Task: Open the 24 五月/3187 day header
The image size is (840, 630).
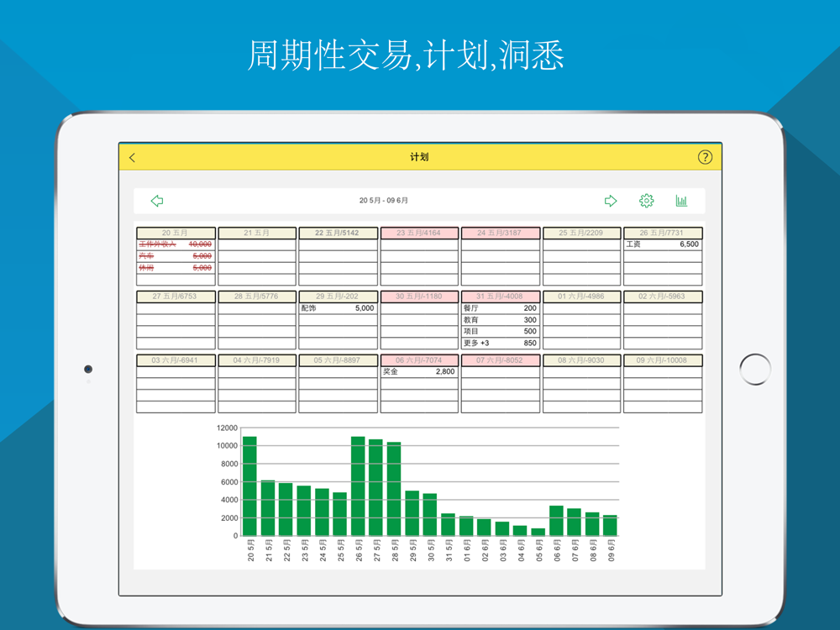Action: coord(501,233)
